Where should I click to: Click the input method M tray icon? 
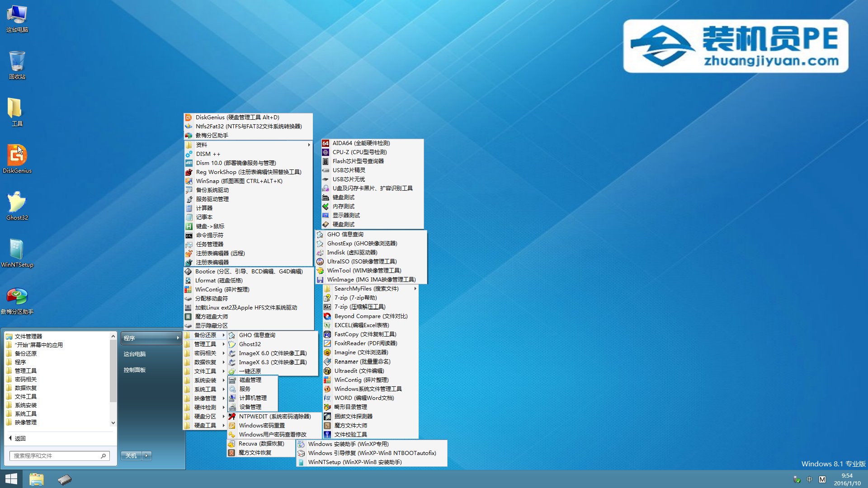click(822, 479)
